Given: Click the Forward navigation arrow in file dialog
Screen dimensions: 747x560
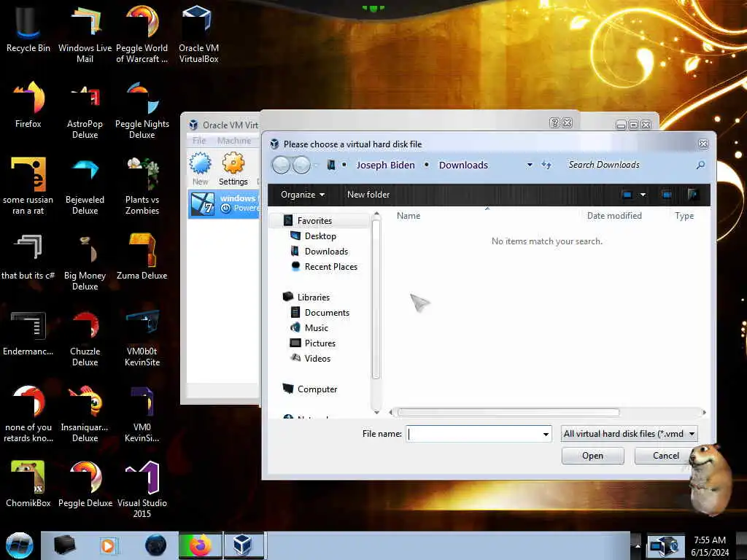Looking at the screenshot, I should (301, 166).
